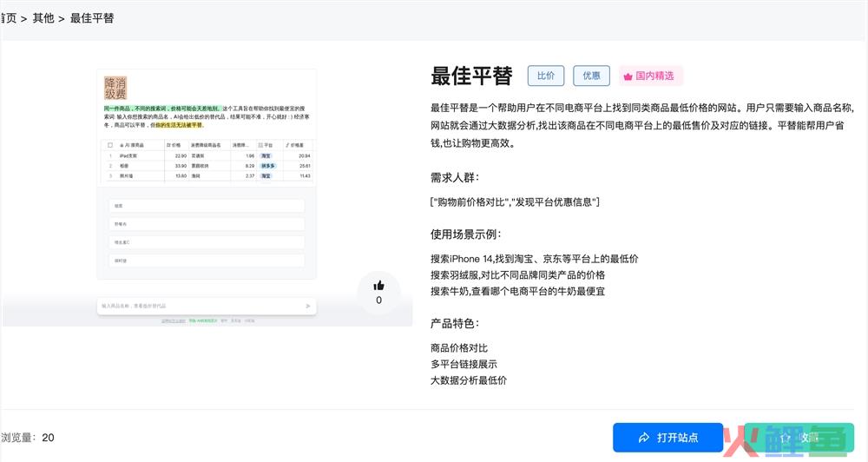The image size is (868, 462).
Task: Click the crown icon in 国内精选 badge
Action: pyautogui.click(x=628, y=76)
